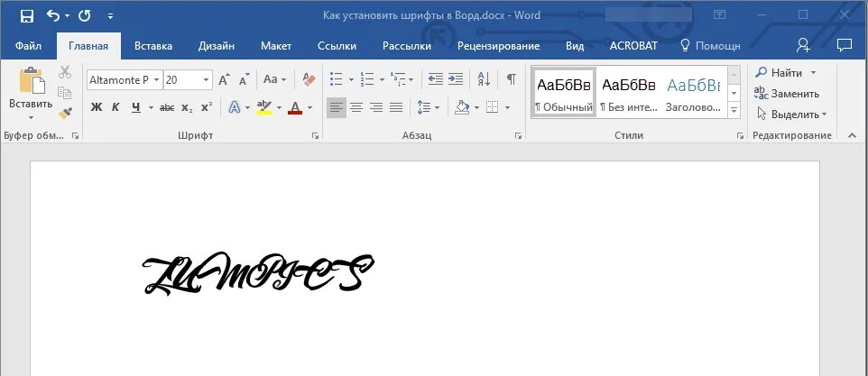Open the Файл menu

point(28,47)
